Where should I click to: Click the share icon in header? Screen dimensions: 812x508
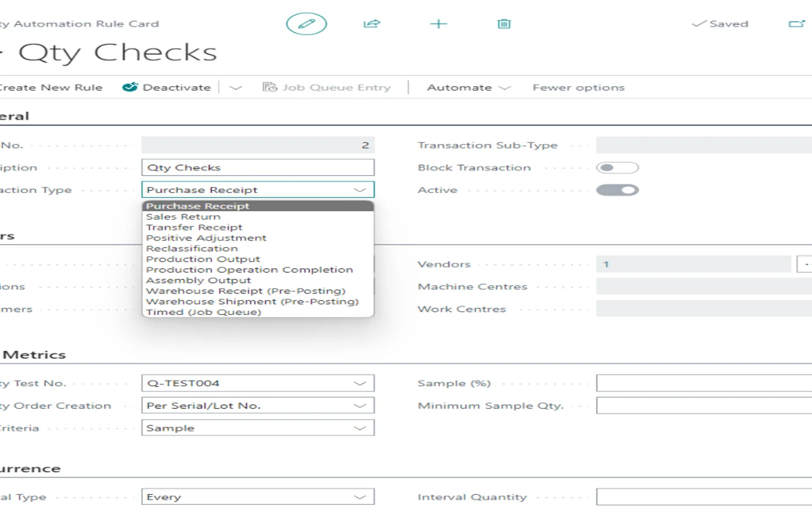coord(371,24)
